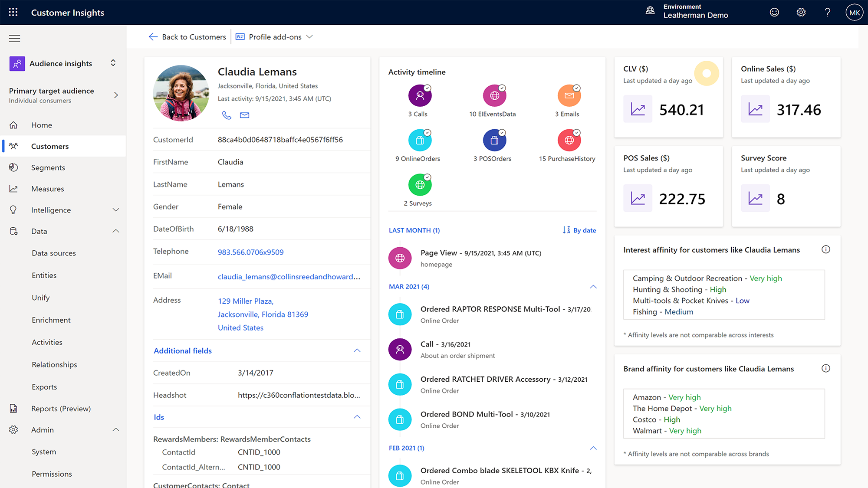Go to Data sources page

[54, 253]
